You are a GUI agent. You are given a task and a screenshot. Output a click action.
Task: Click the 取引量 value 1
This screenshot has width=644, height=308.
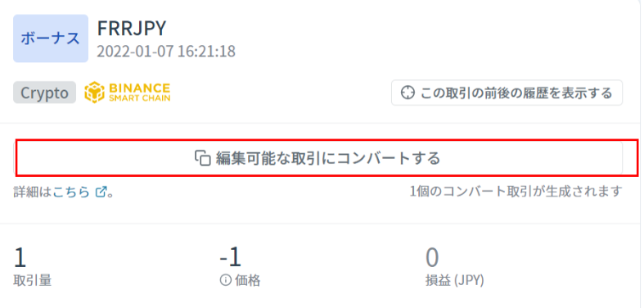[20, 258]
